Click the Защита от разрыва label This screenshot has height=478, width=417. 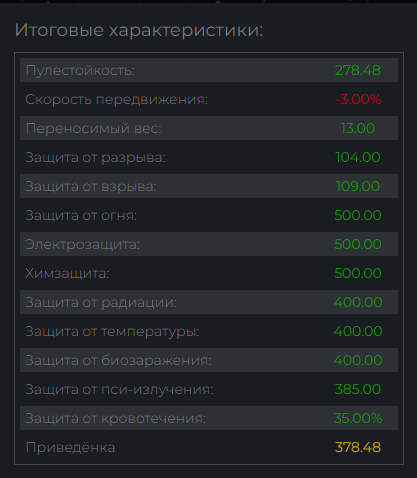pos(95,157)
